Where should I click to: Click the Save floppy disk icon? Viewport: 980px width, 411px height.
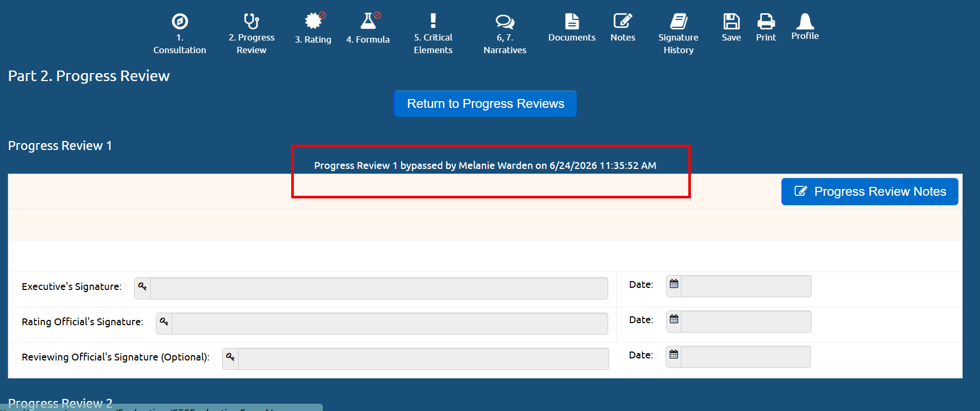731,21
